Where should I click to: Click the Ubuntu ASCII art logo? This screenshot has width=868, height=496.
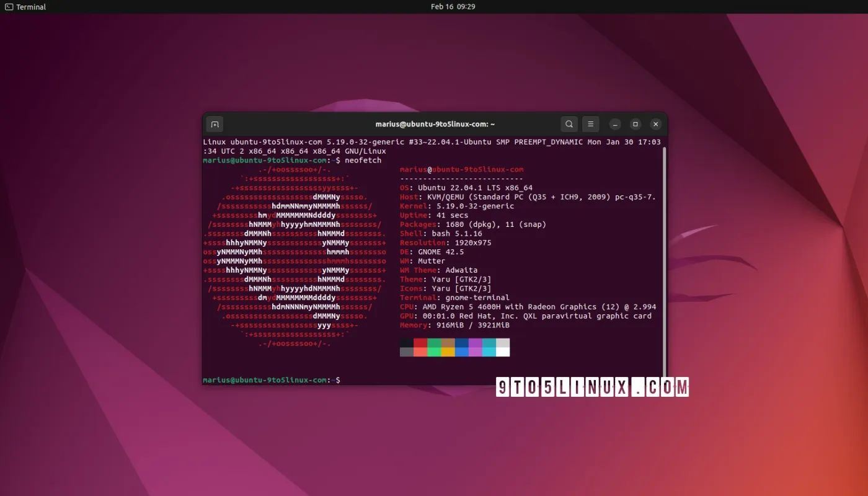click(x=294, y=256)
